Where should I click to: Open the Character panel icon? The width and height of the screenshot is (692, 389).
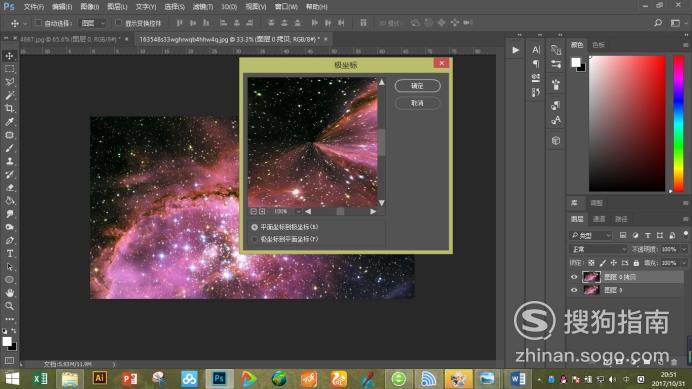(536, 50)
